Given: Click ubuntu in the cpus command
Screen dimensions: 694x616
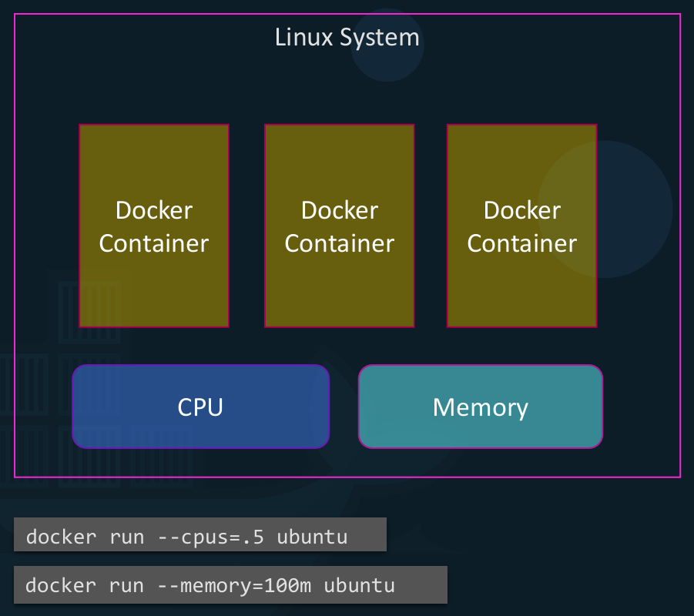Looking at the screenshot, I should click(312, 537).
